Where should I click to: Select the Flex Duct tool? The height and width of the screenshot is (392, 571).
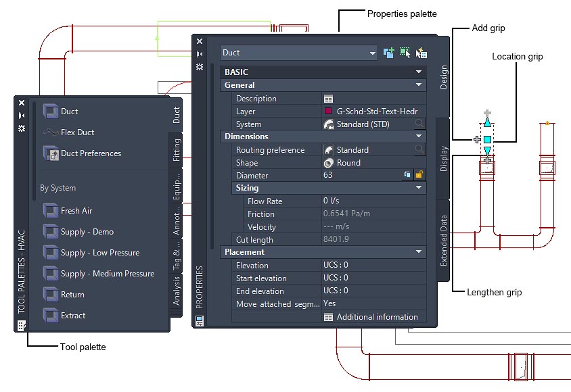click(77, 132)
